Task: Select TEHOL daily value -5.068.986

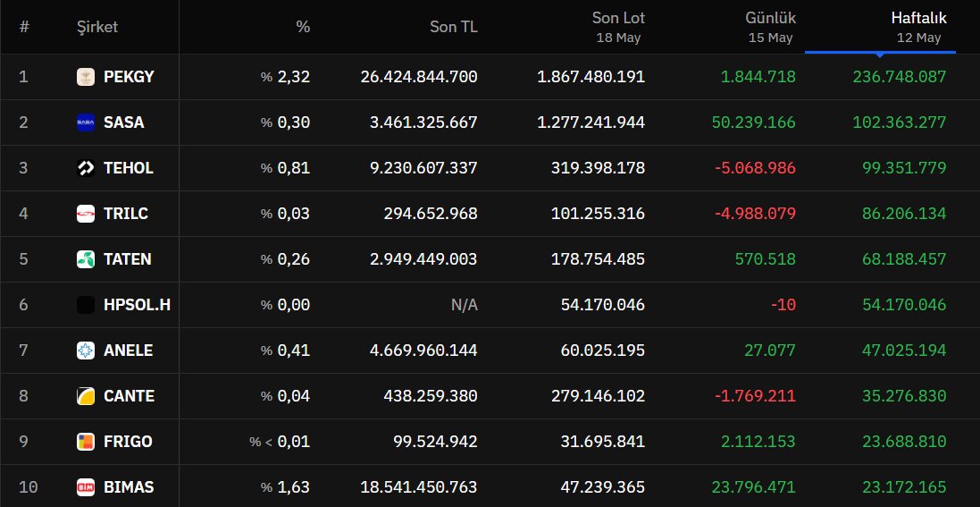Action: [x=756, y=168]
